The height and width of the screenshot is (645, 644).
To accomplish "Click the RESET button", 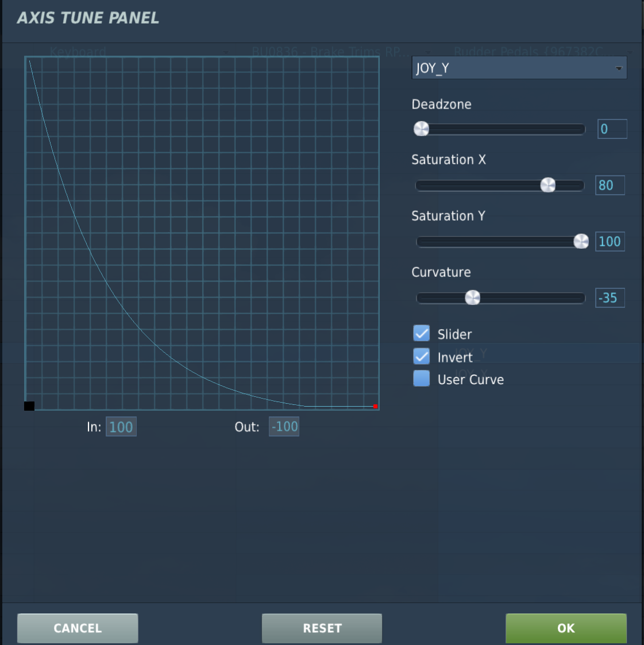I will coord(322,628).
